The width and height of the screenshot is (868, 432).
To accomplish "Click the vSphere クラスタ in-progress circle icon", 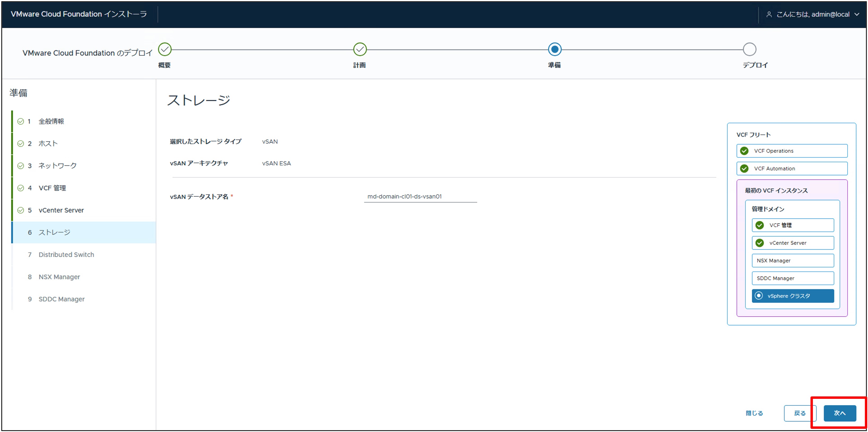I will pyautogui.click(x=758, y=296).
